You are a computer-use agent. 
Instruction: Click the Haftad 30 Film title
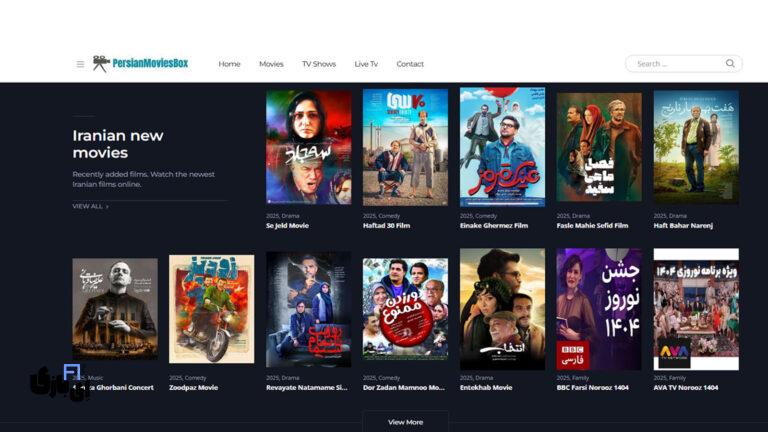[x=386, y=226]
